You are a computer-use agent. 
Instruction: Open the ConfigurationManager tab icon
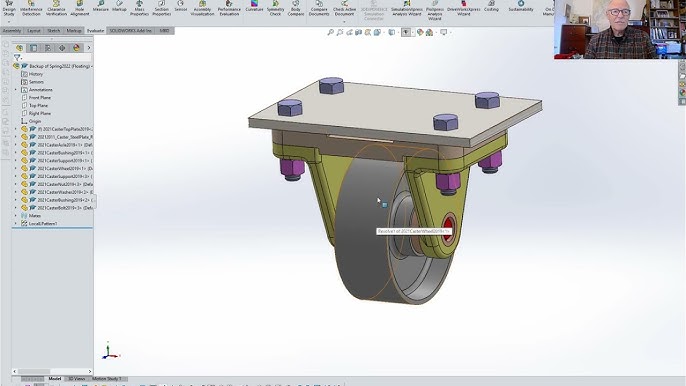(x=48, y=48)
